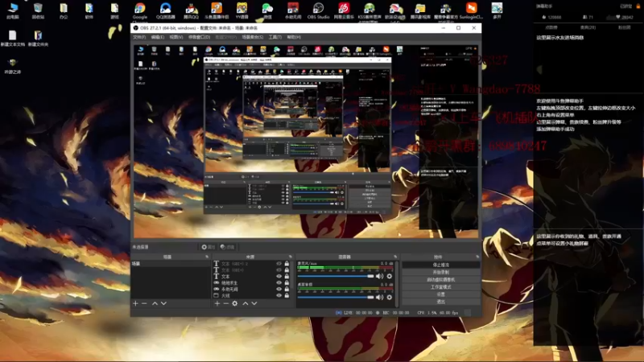The image size is (644, 362).
Task: Move the source up in the Sources panel
Action: point(246,303)
